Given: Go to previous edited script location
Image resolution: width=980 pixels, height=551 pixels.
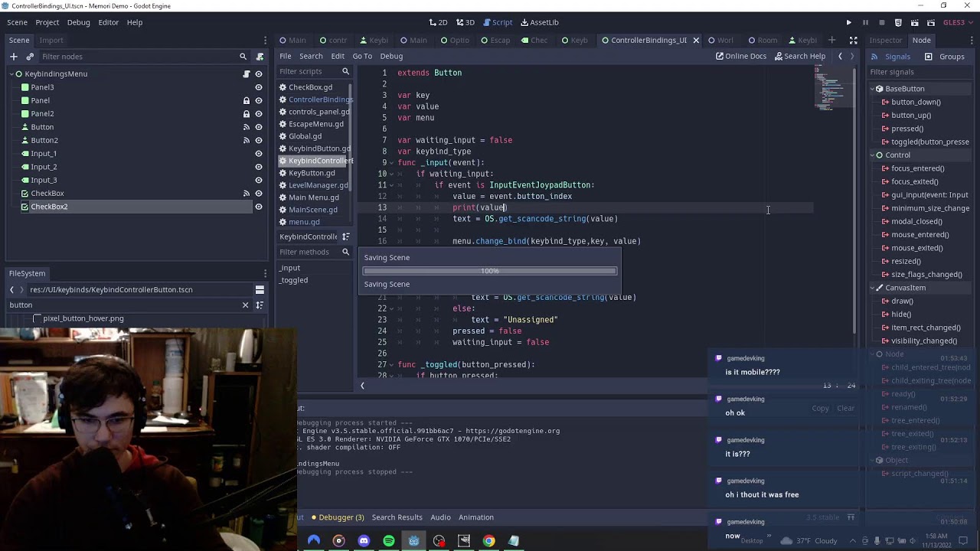Looking at the screenshot, I should pyautogui.click(x=840, y=56).
